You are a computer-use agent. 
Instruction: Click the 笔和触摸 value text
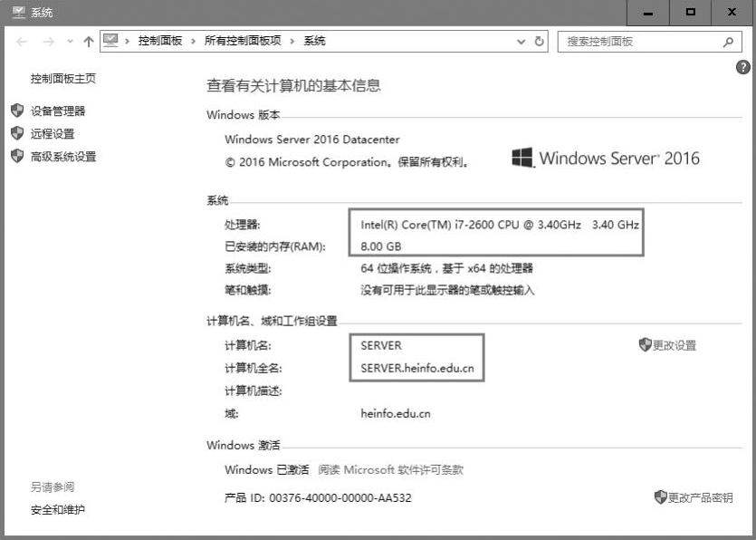[x=447, y=290]
